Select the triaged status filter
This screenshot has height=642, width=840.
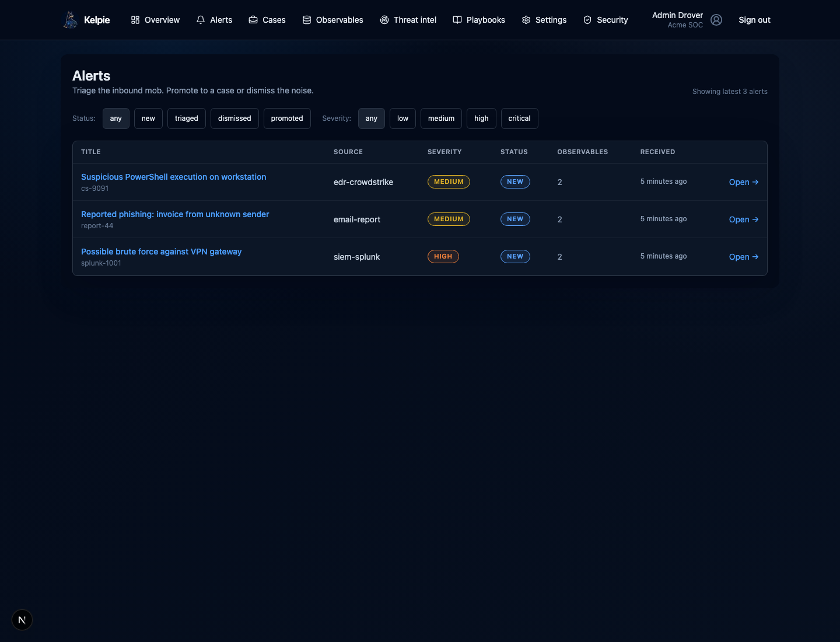point(187,118)
